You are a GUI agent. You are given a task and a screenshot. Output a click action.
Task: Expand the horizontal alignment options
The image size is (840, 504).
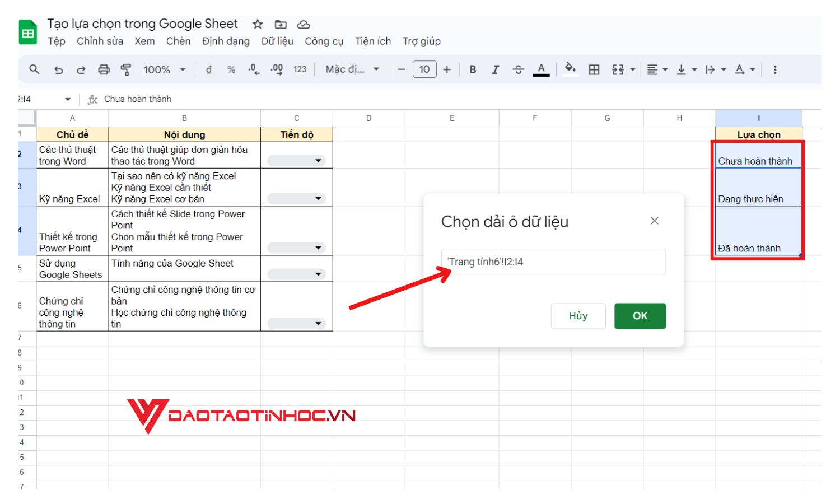(665, 69)
